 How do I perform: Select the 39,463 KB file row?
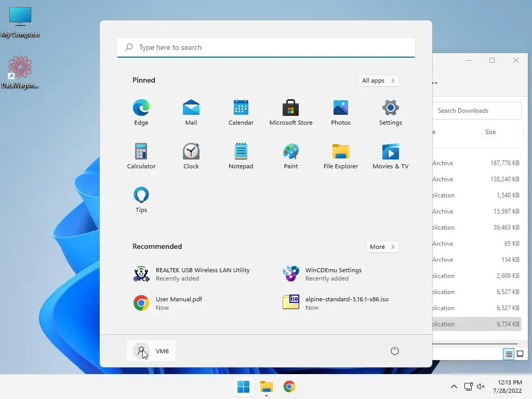click(477, 228)
